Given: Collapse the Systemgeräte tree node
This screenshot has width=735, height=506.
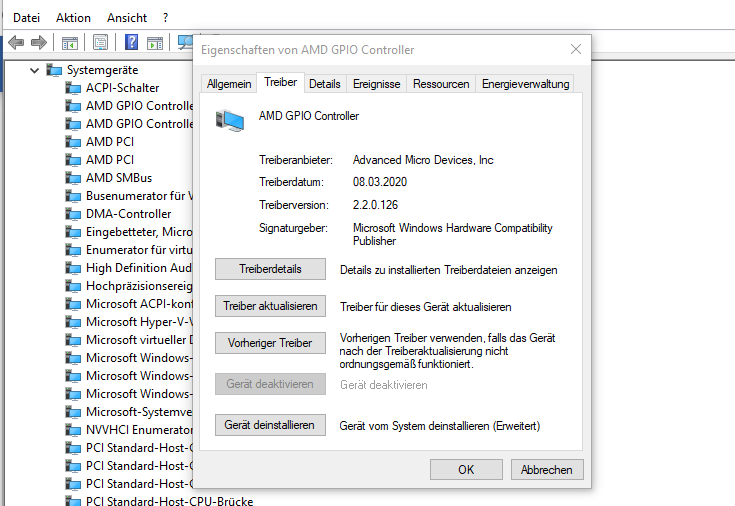Looking at the screenshot, I should coord(34,71).
